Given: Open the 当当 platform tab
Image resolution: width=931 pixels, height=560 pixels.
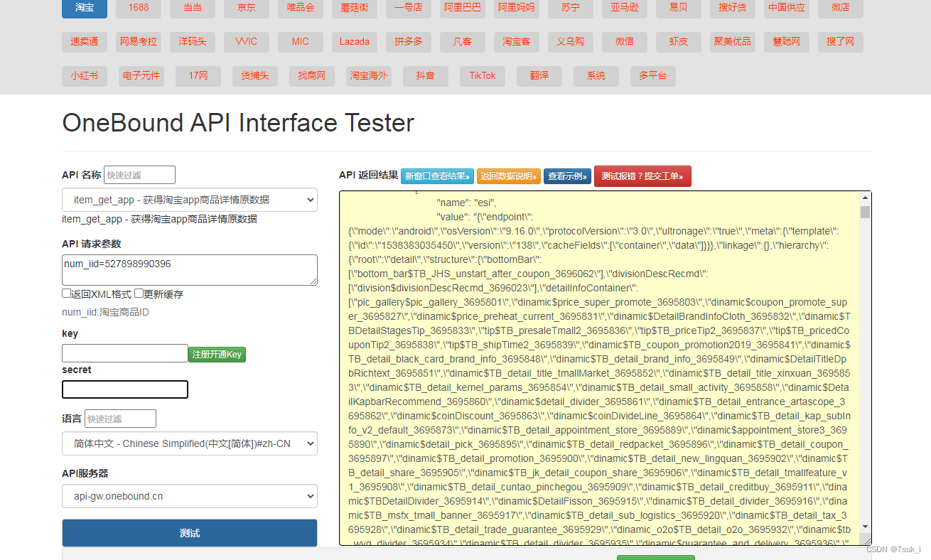Looking at the screenshot, I should coord(193,8).
